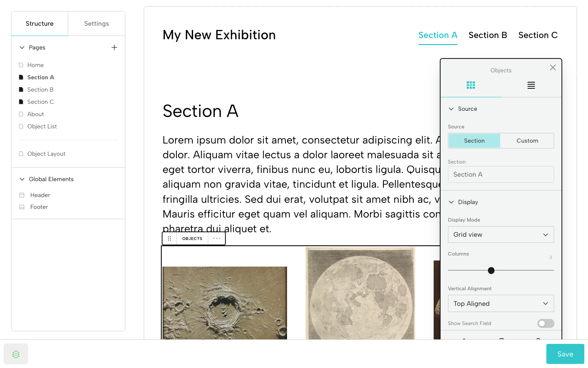Viewport: 588px width, 368px height.
Task: Open Object List page in sidebar
Action: (42, 126)
